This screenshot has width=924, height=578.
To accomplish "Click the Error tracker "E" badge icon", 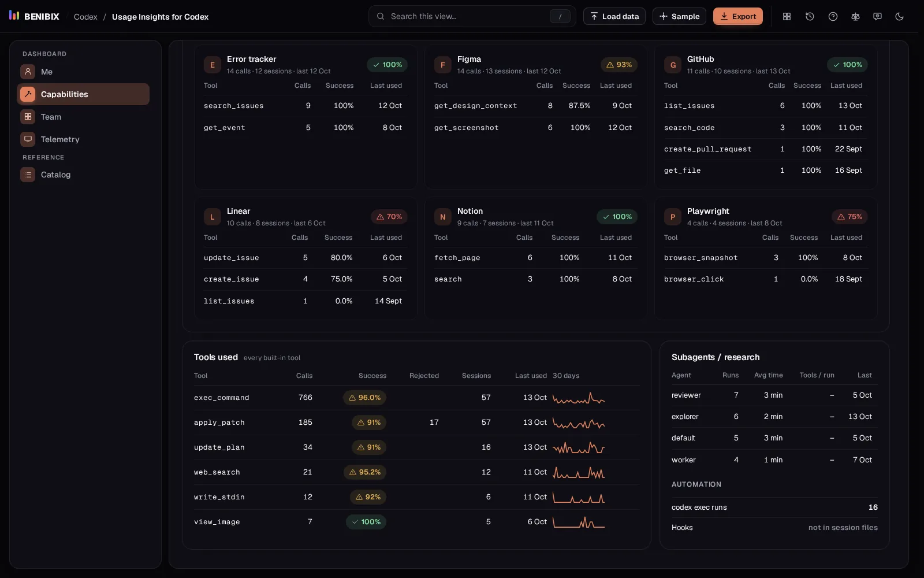I will 212,65.
